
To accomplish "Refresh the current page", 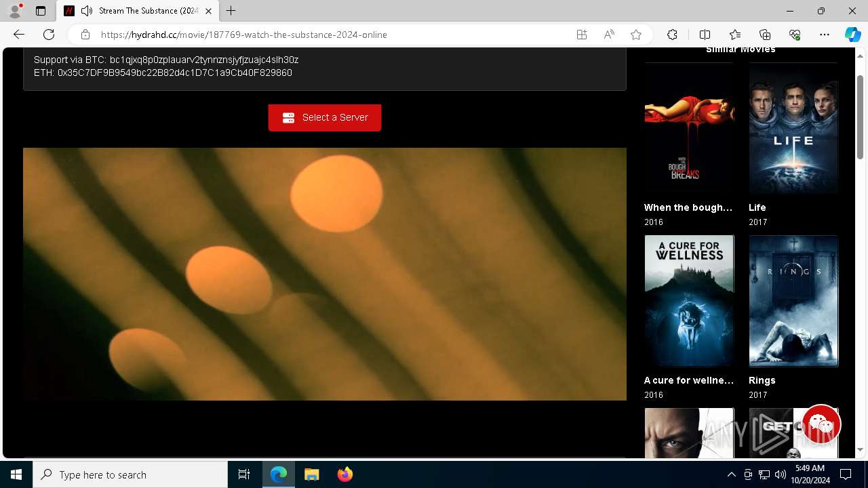I will coord(49,35).
